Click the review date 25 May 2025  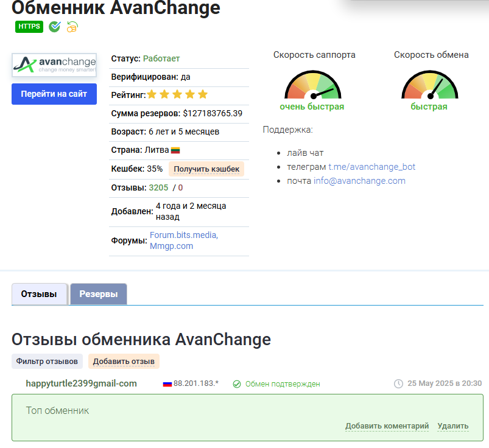(x=445, y=383)
